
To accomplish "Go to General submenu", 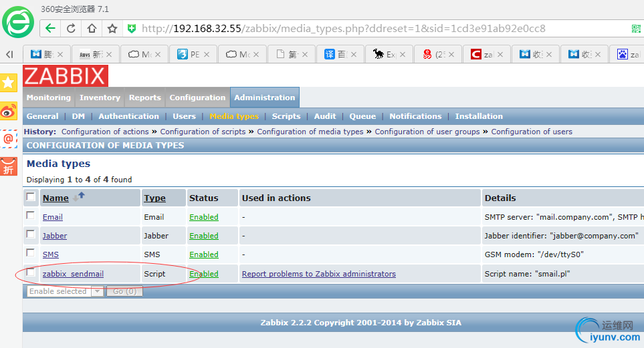I will 42,116.
